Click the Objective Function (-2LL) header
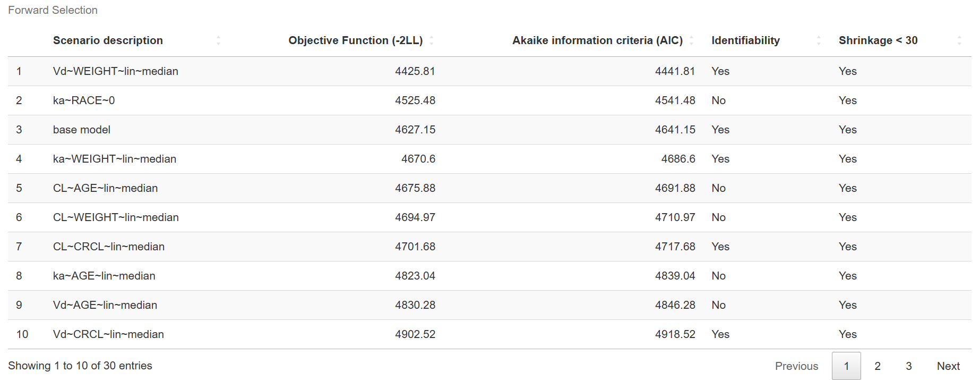Viewport: 980px width, 380px height. point(356,40)
